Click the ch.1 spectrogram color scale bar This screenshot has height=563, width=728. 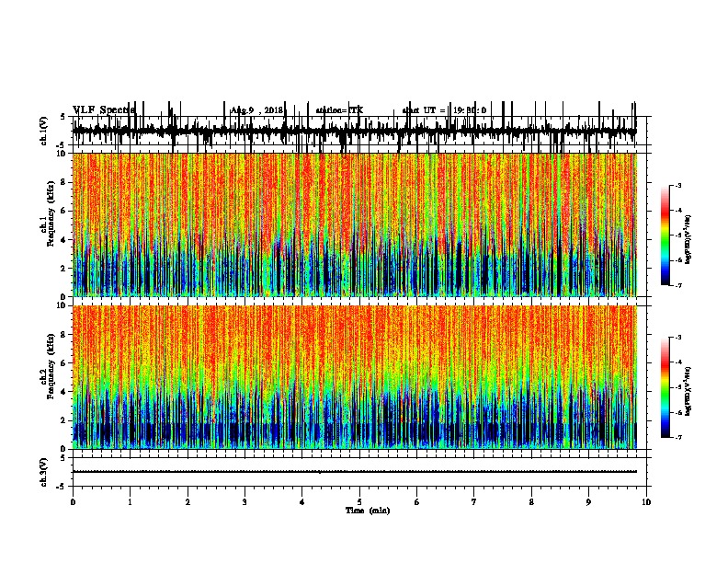pyautogui.click(x=665, y=236)
